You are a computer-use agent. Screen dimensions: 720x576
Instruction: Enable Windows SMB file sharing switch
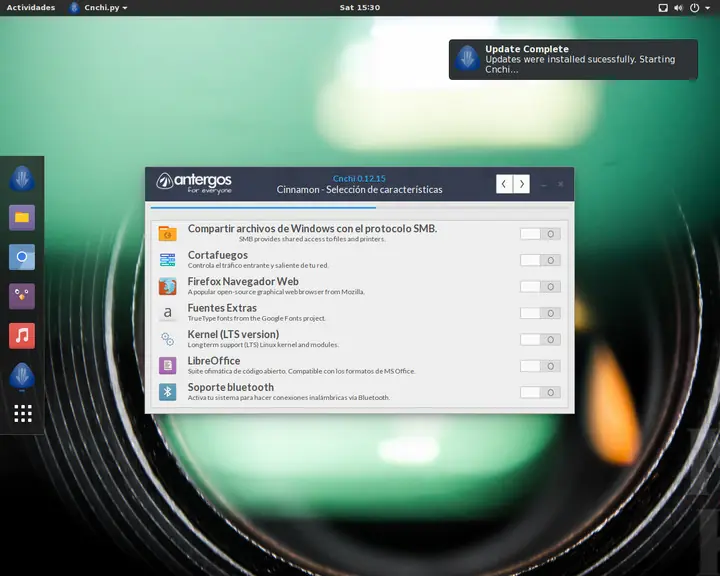coord(540,234)
